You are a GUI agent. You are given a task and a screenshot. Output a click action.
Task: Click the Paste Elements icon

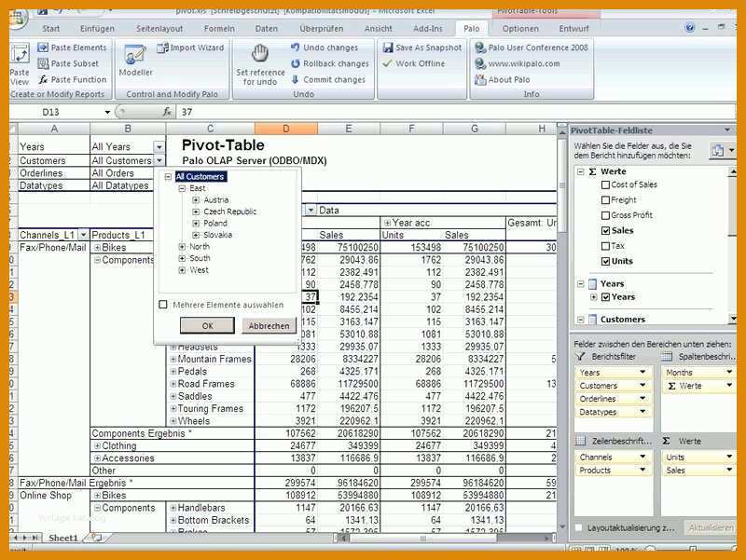click(x=43, y=48)
